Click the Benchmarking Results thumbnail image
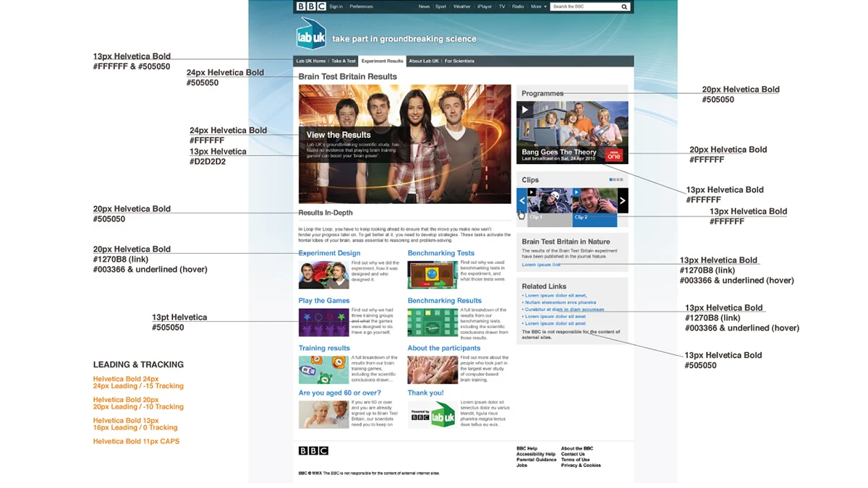Viewport: 868px width, 488px height. click(433, 322)
